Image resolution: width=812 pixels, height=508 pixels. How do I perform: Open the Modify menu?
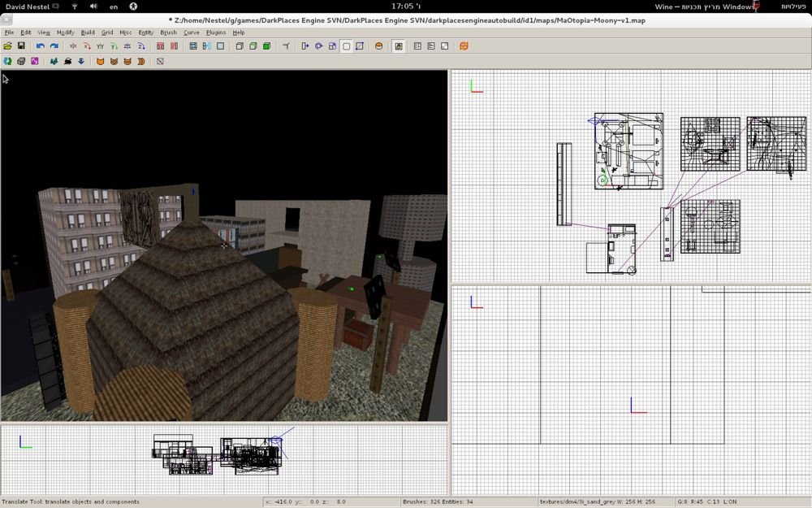65,33
